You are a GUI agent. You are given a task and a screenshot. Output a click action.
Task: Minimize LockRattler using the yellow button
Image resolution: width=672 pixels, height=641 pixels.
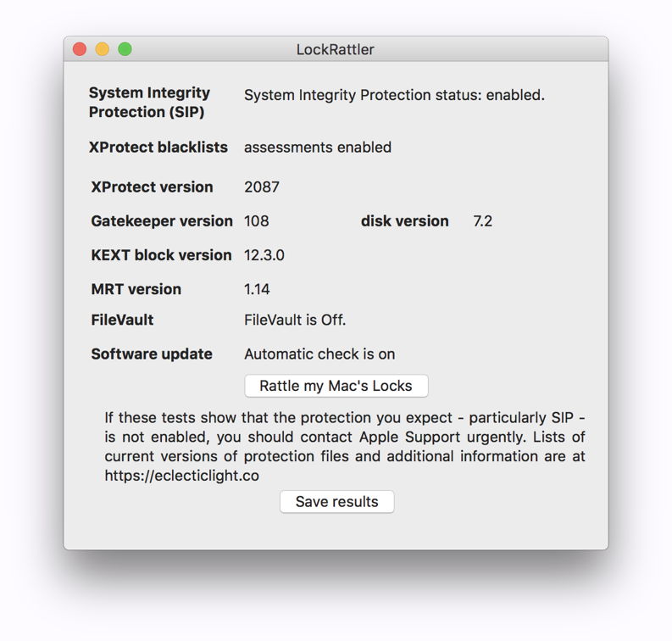(103, 49)
